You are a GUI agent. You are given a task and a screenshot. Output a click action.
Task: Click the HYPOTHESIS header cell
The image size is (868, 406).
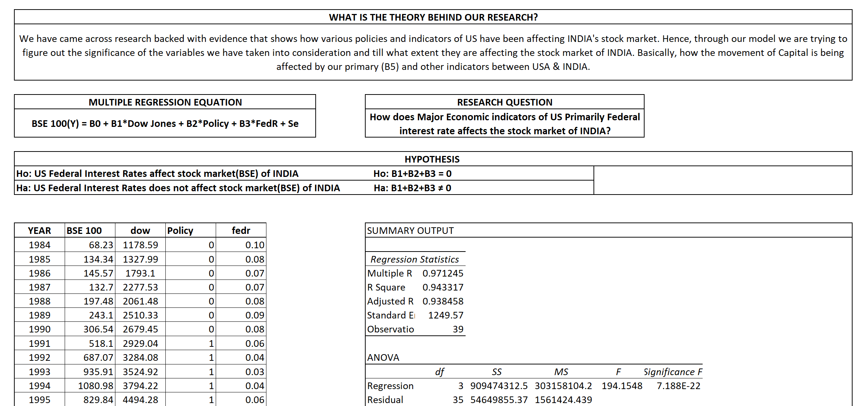point(432,159)
